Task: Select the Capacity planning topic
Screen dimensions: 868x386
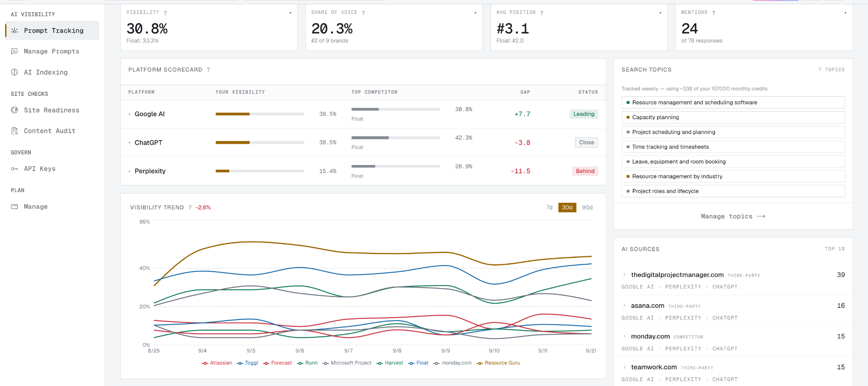Action: click(x=733, y=117)
